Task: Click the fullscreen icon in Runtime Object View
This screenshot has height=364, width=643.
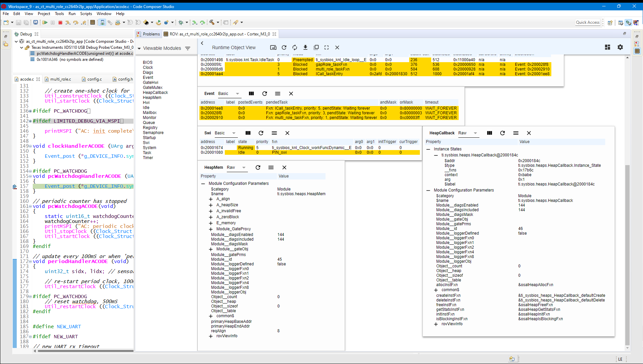Action: (327, 47)
